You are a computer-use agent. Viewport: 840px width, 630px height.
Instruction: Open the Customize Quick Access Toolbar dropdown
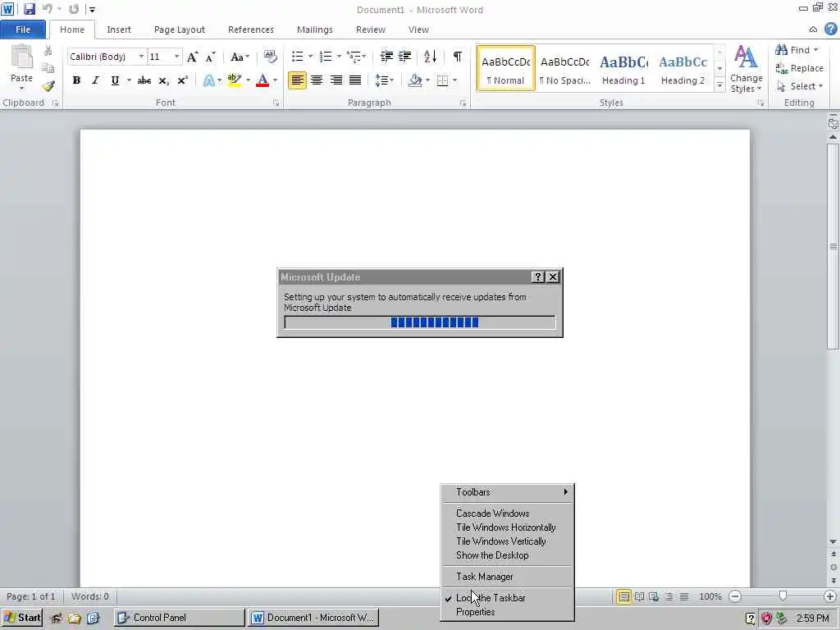92,10
